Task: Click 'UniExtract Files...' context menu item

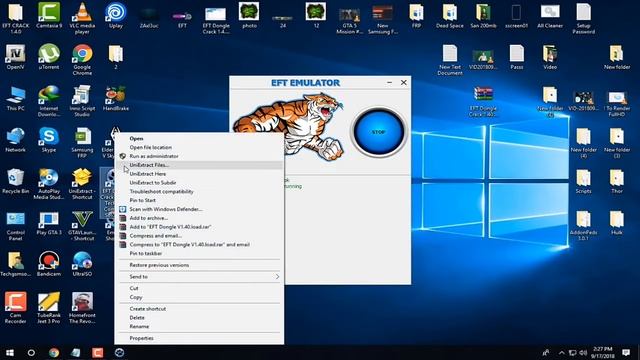Action: click(x=149, y=165)
